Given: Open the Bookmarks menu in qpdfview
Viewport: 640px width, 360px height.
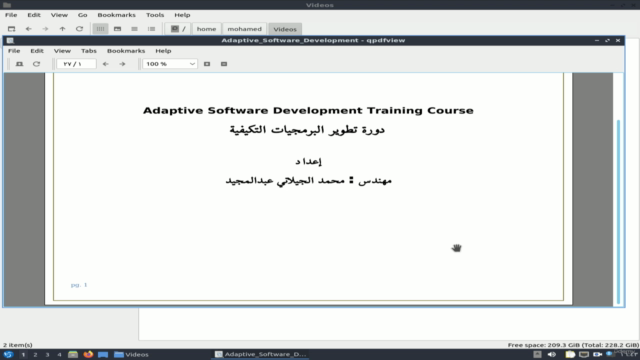Looking at the screenshot, I should [126, 51].
